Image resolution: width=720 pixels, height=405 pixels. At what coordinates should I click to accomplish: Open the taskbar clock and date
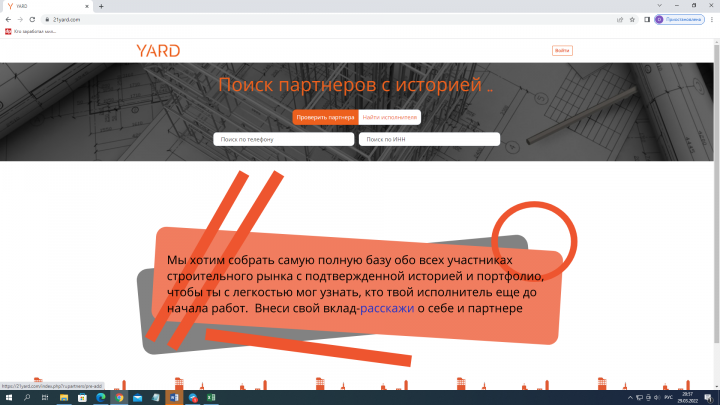tap(687, 398)
